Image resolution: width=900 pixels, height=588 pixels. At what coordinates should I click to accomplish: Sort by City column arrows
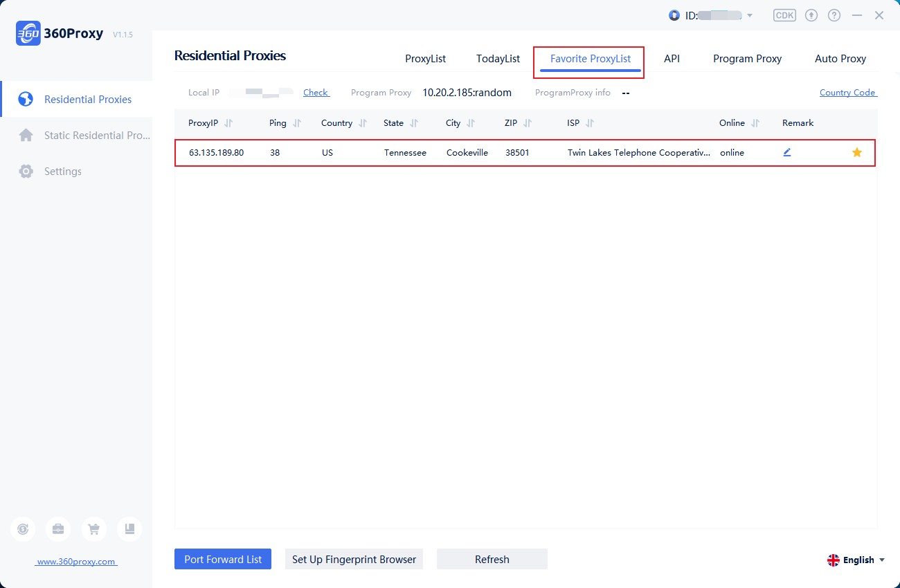tap(471, 123)
